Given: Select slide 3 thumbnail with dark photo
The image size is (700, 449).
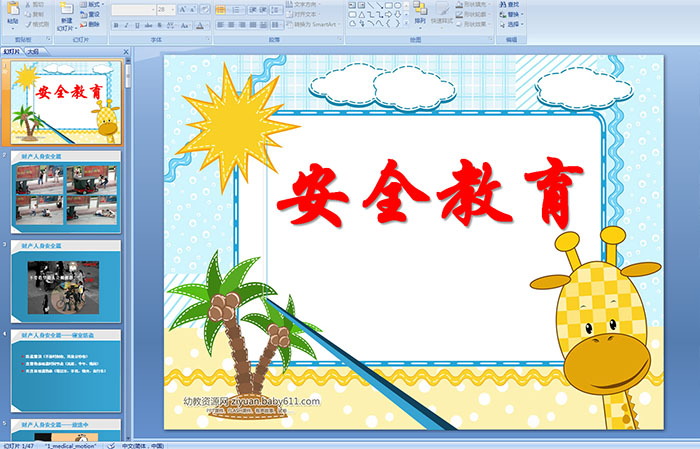Looking at the screenshot, I should click(x=66, y=282).
